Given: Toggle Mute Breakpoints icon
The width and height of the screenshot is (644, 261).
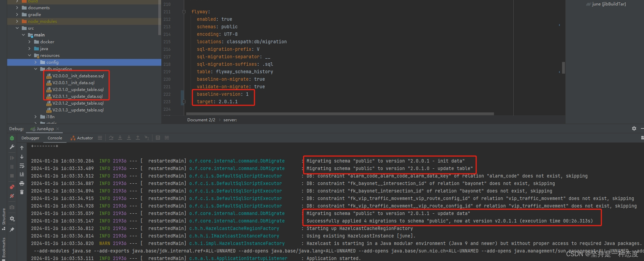Looking at the screenshot, I should click(x=12, y=196).
